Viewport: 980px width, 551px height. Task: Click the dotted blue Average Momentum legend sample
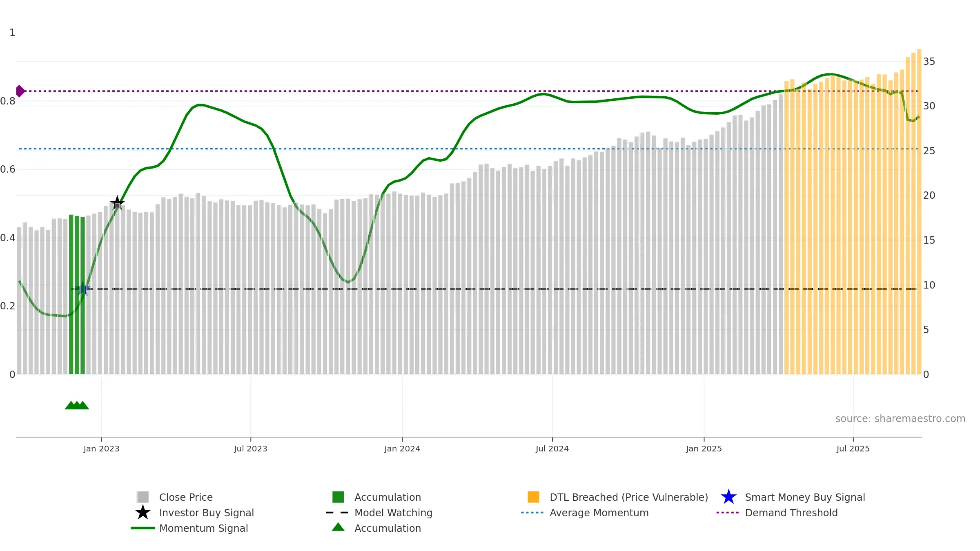point(532,512)
